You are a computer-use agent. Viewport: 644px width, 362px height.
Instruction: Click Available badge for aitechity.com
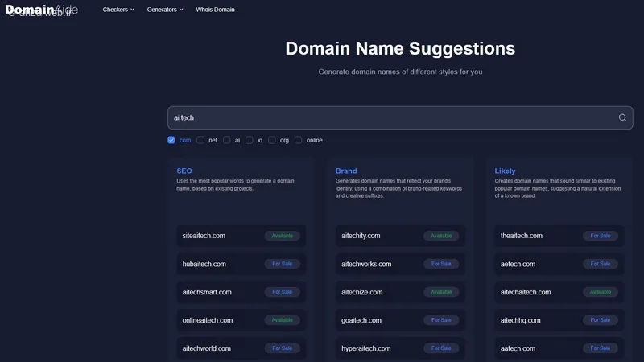tap(441, 236)
